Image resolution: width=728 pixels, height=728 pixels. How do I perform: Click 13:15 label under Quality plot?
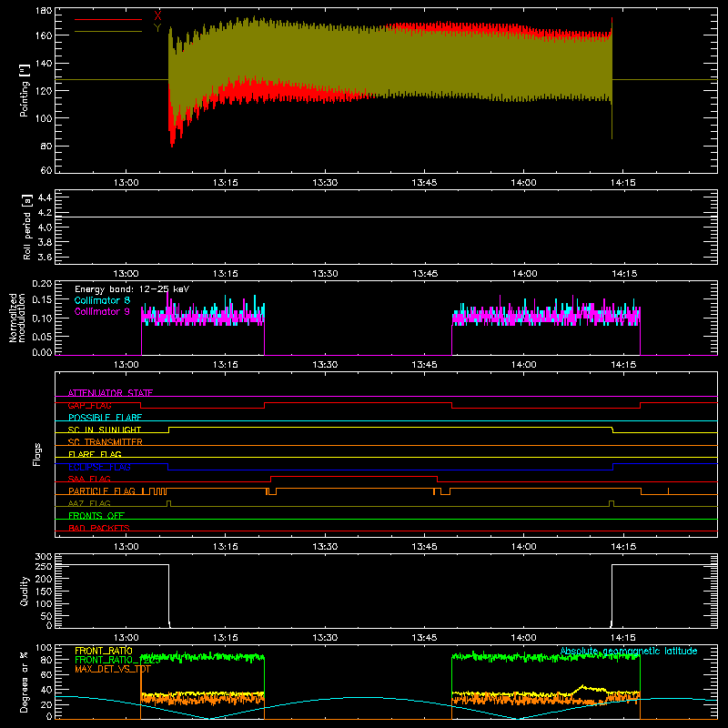[226, 638]
